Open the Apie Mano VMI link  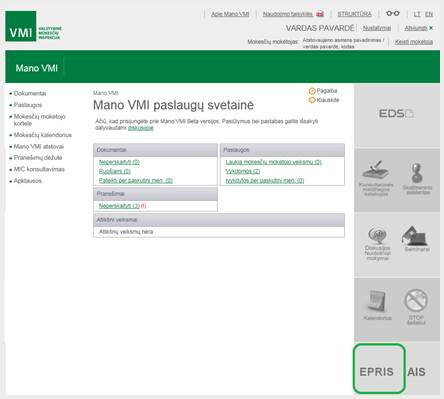[230, 14]
